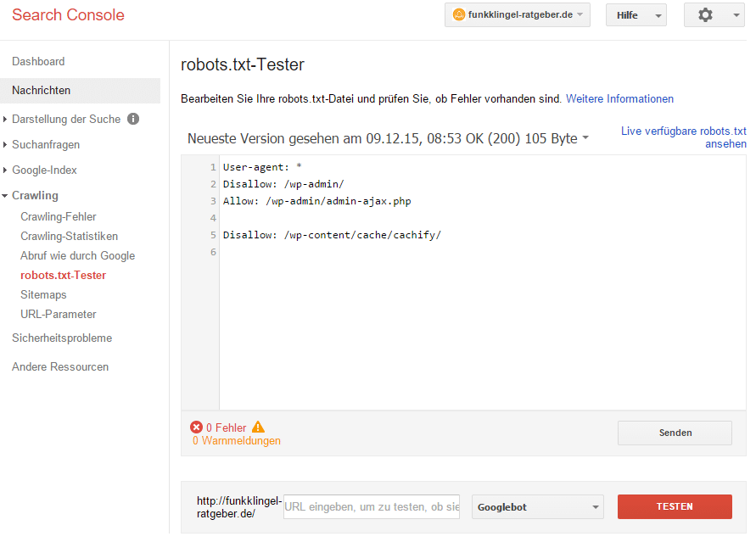Follow the Weitere Informationen link
Image resolution: width=756 pixels, height=542 pixels.
pyautogui.click(x=619, y=98)
